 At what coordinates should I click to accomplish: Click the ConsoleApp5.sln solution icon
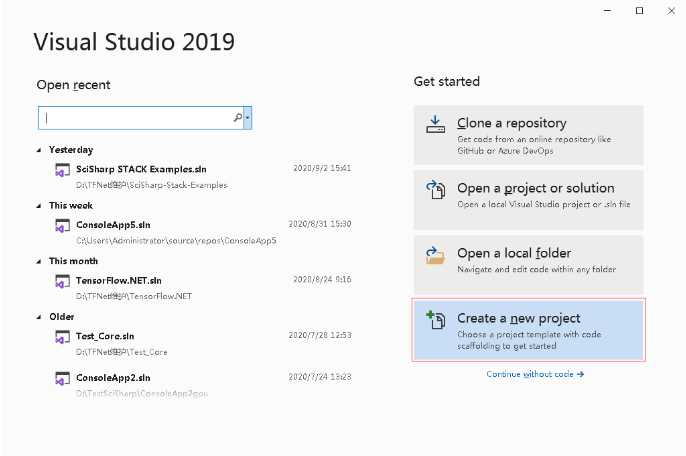click(62, 226)
